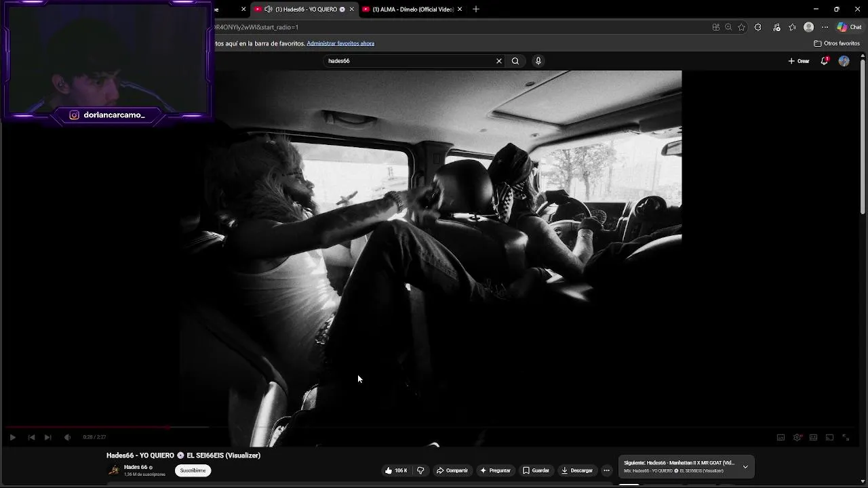The image size is (868, 488).
Task: Close the partially hidden first tab
Action: [243, 9]
